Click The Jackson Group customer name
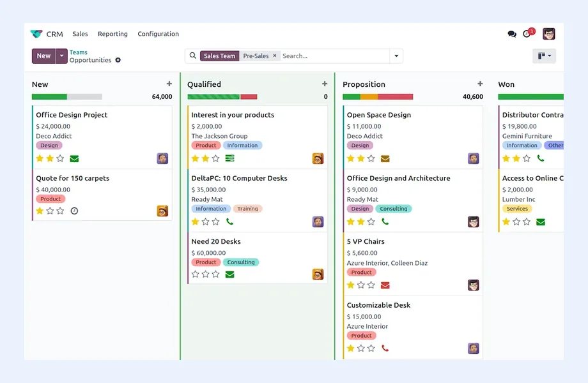 point(219,136)
